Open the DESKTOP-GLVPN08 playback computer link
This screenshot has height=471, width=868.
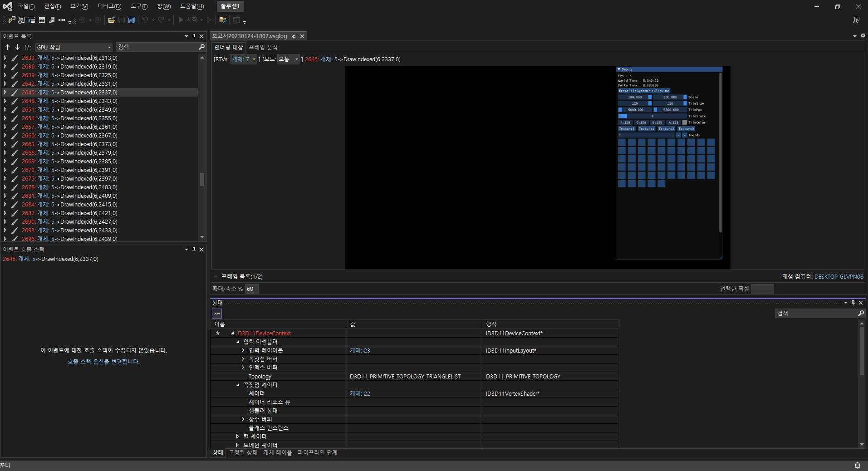point(839,276)
